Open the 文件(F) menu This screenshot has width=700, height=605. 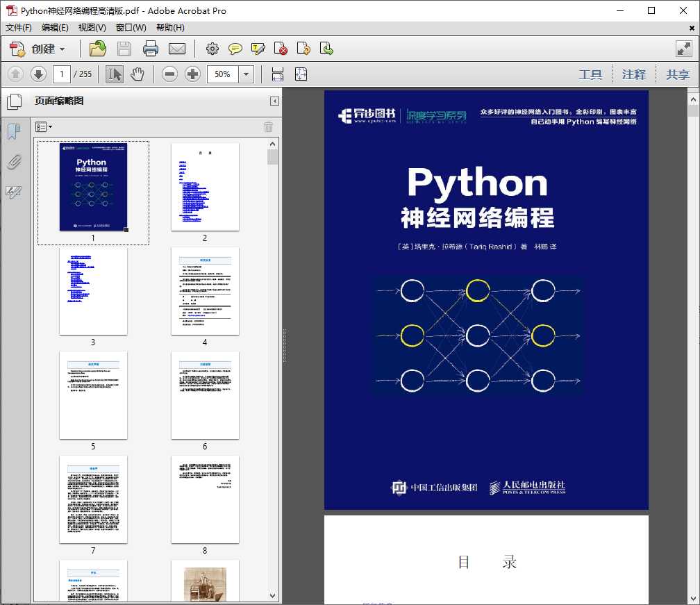18,28
